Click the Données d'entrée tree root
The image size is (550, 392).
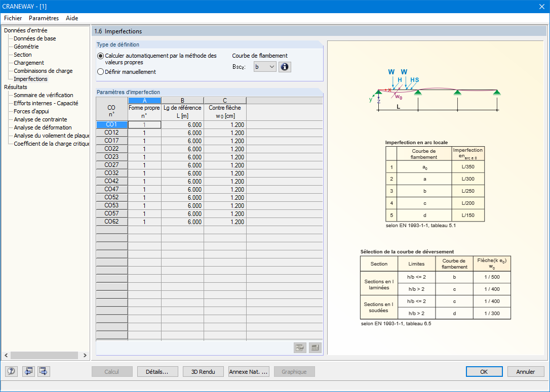26,30
